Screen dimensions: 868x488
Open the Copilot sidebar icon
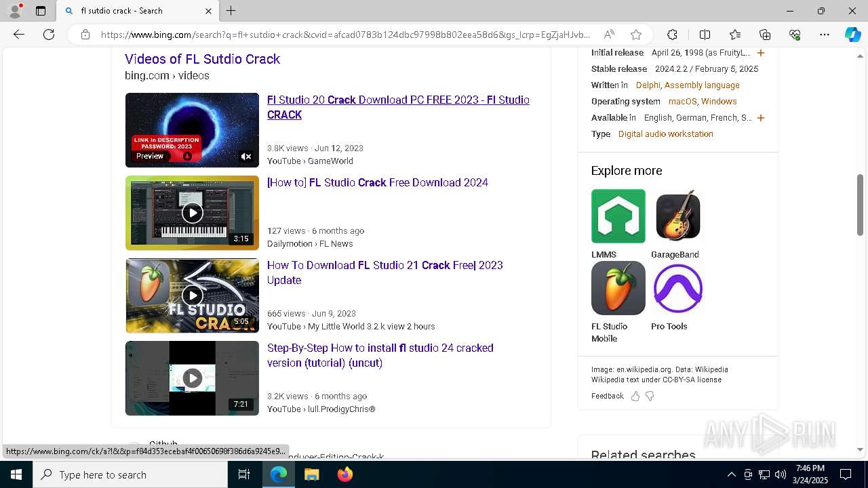pyautogui.click(x=852, y=35)
